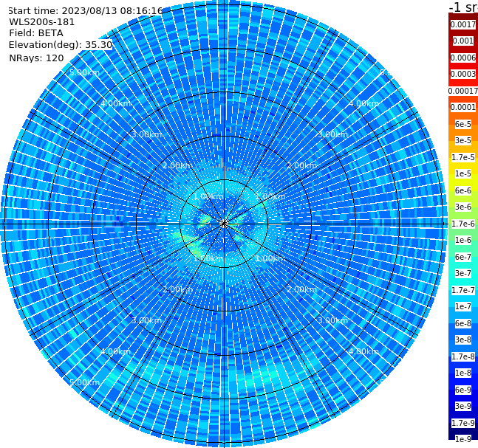Image resolution: width=478 pixels, height=448 pixels.
Task: Select the upper-right 4.00km range label
Action: pos(363,103)
